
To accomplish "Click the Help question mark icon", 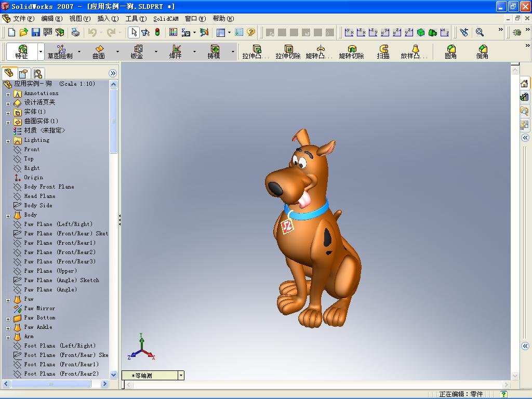I will click(x=251, y=32).
